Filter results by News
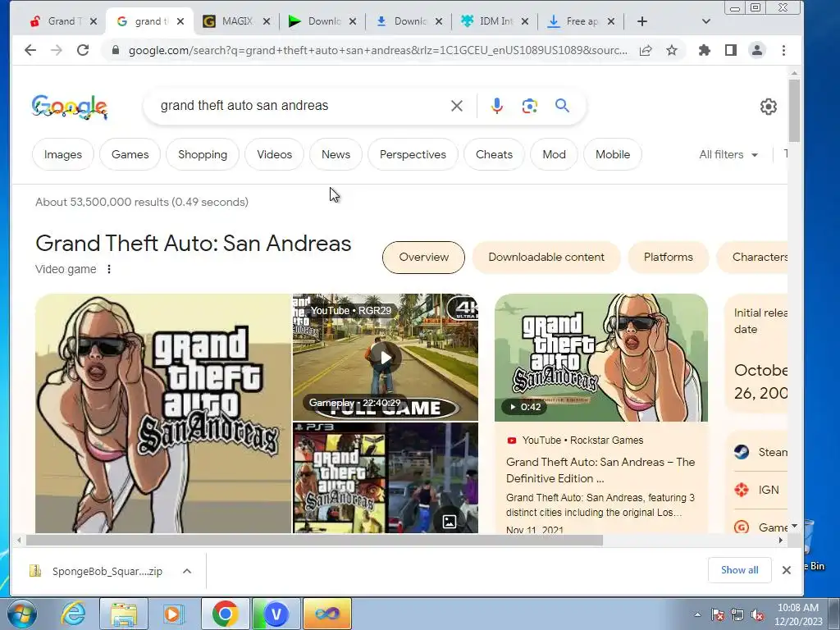The width and height of the screenshot is (840, 630). [x=336, y=154]
